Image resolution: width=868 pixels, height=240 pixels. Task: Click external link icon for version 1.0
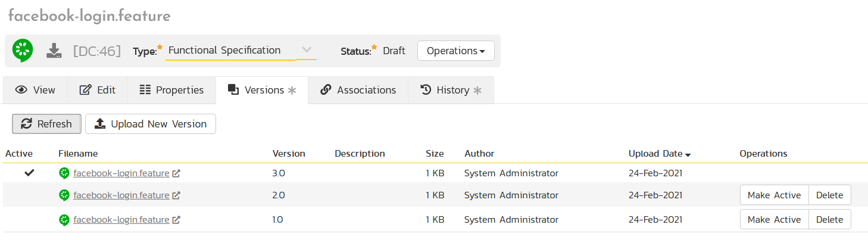[x=176, y=220]
